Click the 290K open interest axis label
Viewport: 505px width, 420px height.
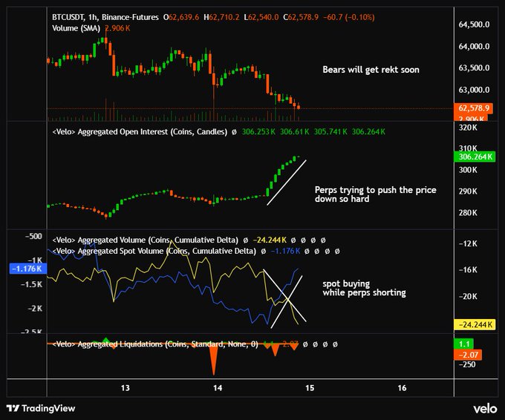point(468,191)
